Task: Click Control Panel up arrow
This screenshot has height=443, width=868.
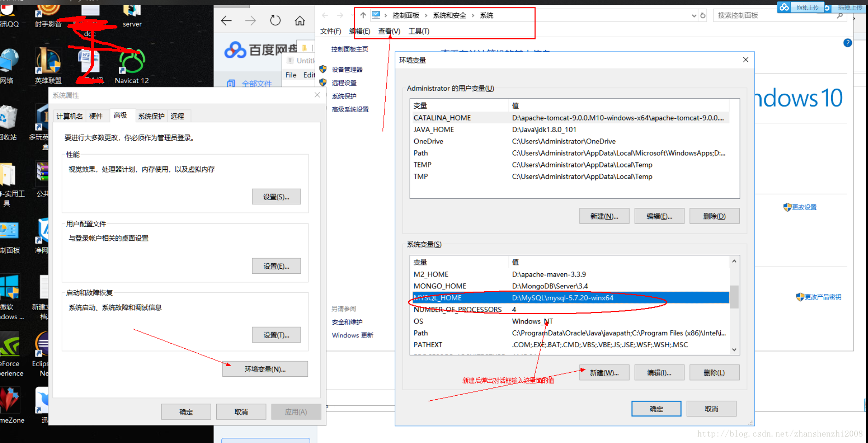Action: (x=363, y=15)
